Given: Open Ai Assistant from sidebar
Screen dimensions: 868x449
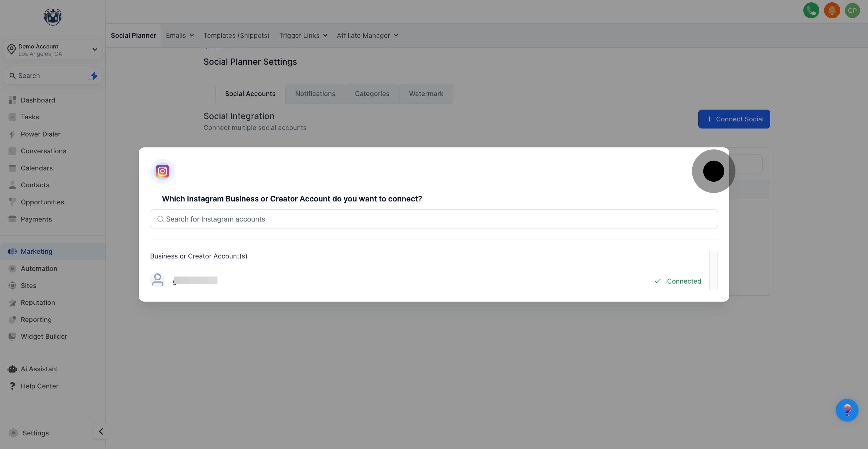Looking at the screenshot, I should [x=40, y=369].
